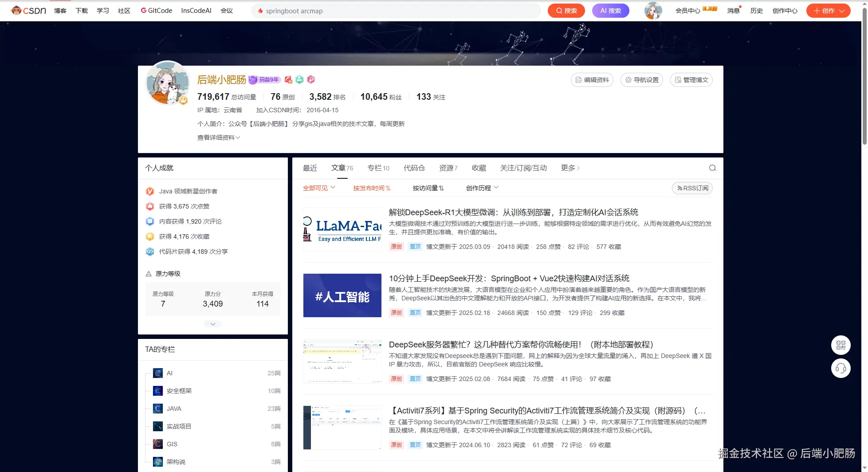
Task: Switch to the 收藏 tab
Action: click(x=479, y=168)
